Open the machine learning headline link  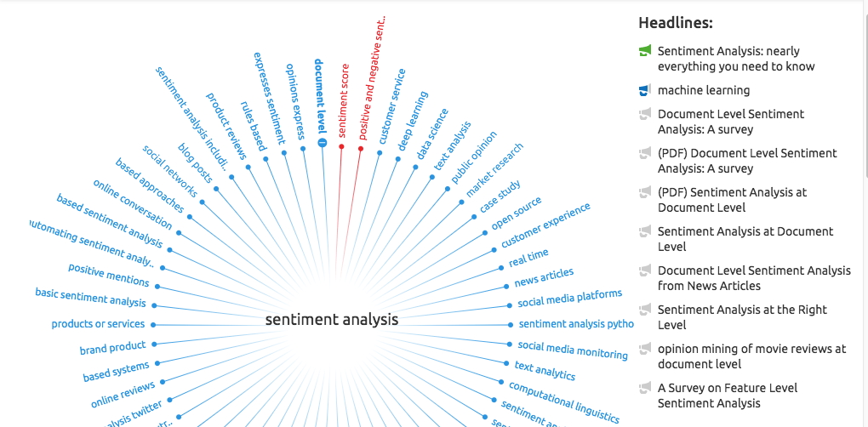703,90
